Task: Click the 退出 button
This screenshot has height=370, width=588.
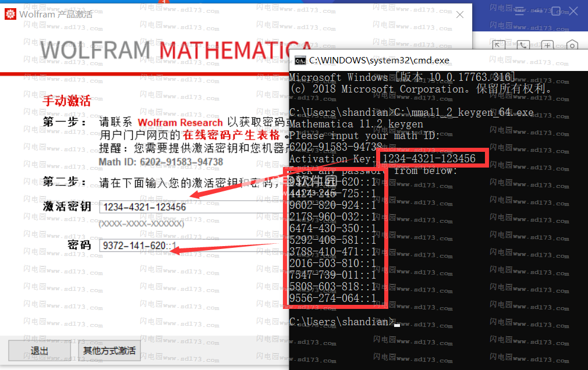Action: point(40,350)
